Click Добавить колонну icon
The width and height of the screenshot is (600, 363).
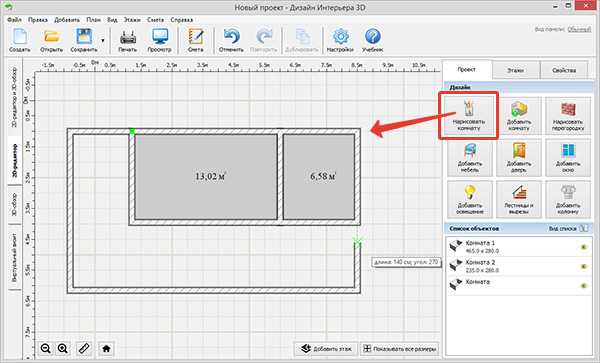pyautogui.click(x=568, y=199)
